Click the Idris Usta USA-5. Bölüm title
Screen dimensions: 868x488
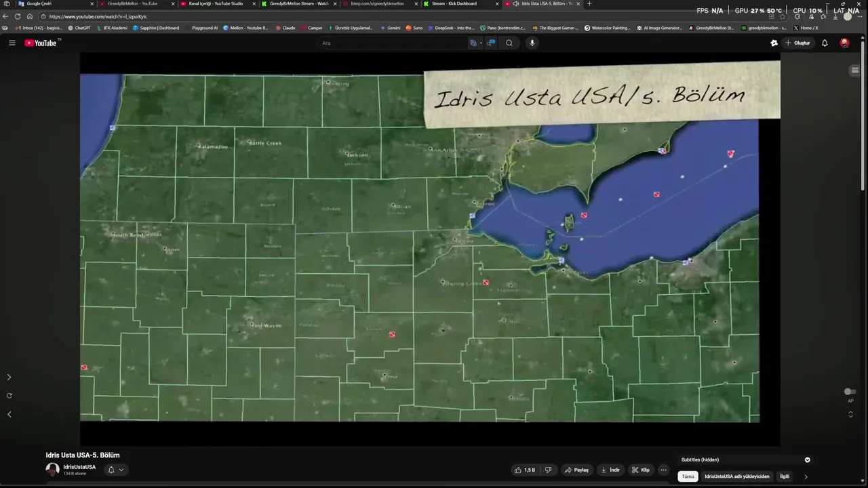83,455
